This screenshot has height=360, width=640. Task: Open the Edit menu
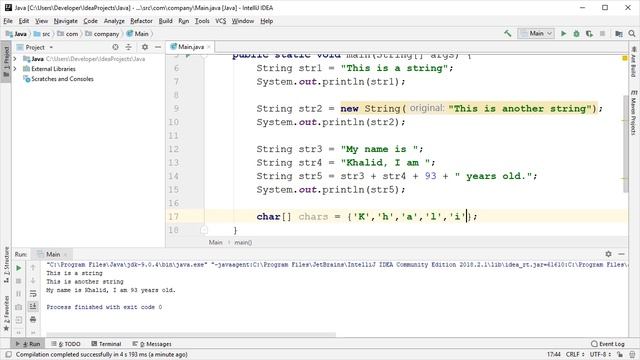pyautogui.click(x=24, y=21)
